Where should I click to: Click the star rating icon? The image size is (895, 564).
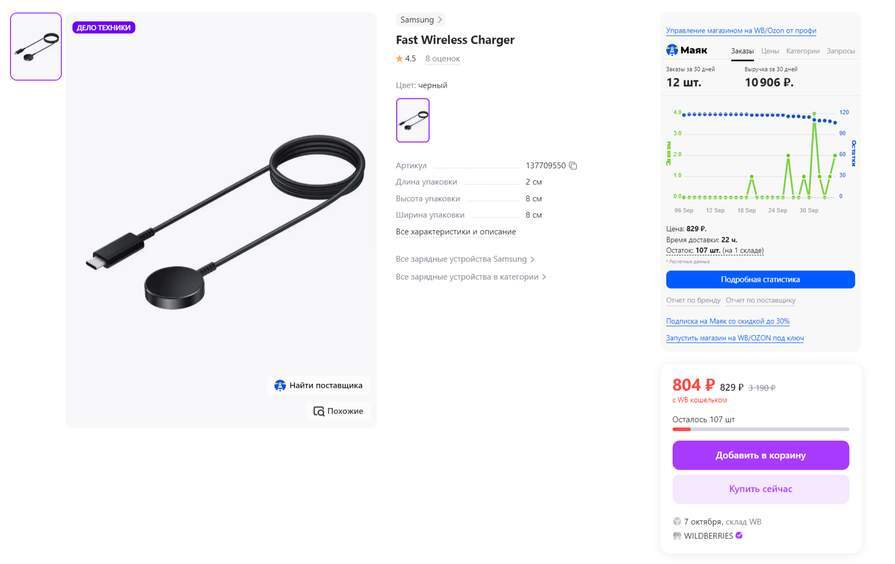click(x=399, y=58)
